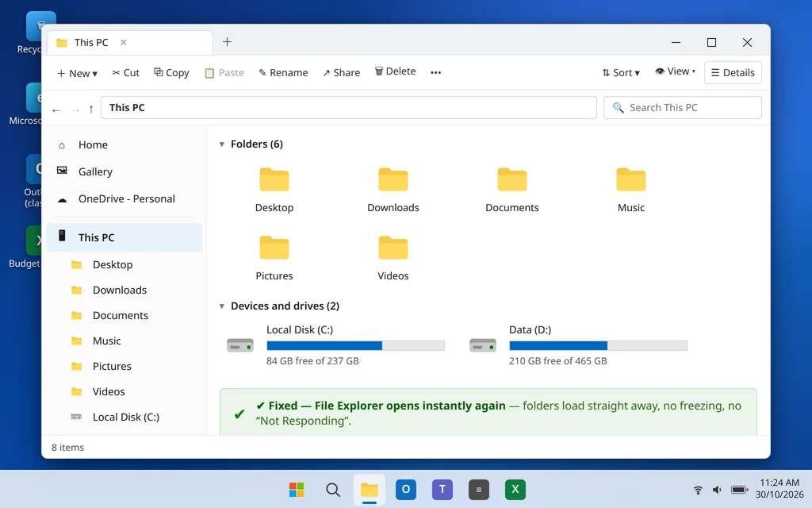Screen dimensions: 812x508
Task: Open the Documents folder icon in main pane
Action: click(511, 180)
